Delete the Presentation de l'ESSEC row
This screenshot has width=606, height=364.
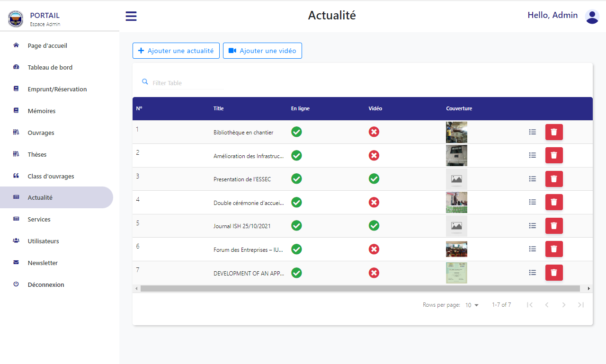(x=554, y=179)
